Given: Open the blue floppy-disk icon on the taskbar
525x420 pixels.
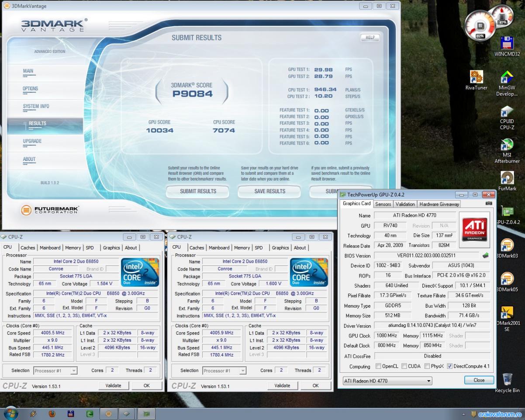Looking at the screenshot, I should pyautogui.click(x=71, y=413).
